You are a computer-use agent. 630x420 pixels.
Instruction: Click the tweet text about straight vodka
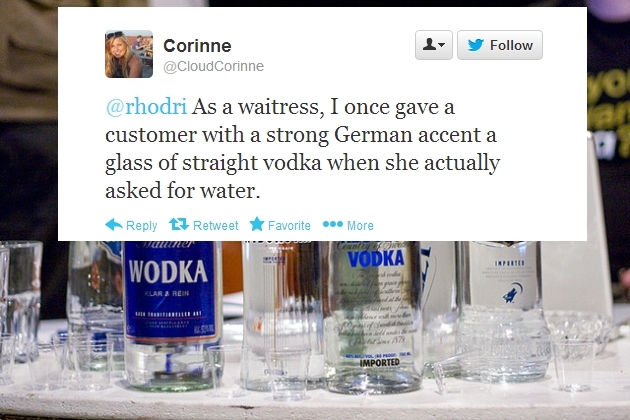pos(303,148)
